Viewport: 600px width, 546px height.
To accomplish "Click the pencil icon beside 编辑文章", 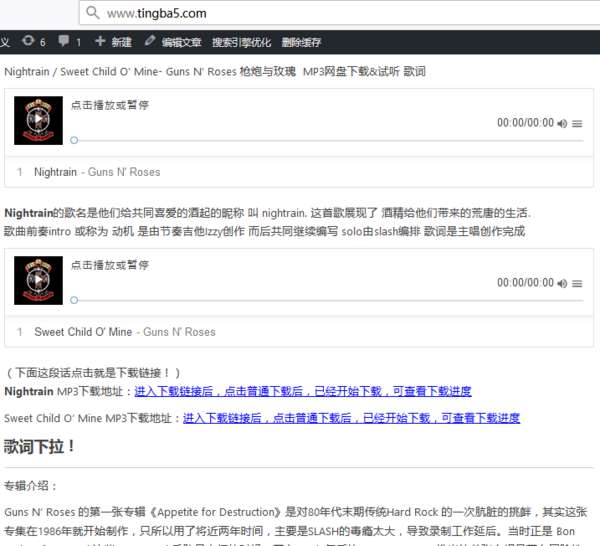I will 150,40.
